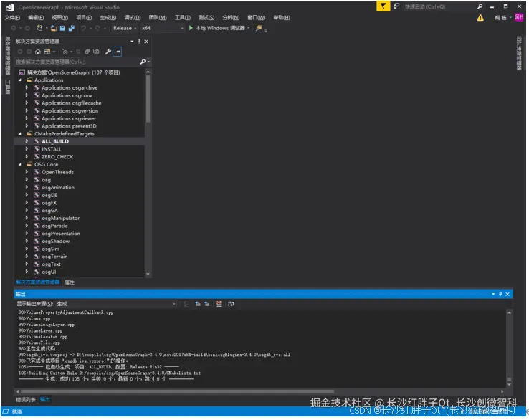The width and height of the screenshot is (529, 420).
Task: Click the pending changes filter icon
Action: (x=65, y=52)
